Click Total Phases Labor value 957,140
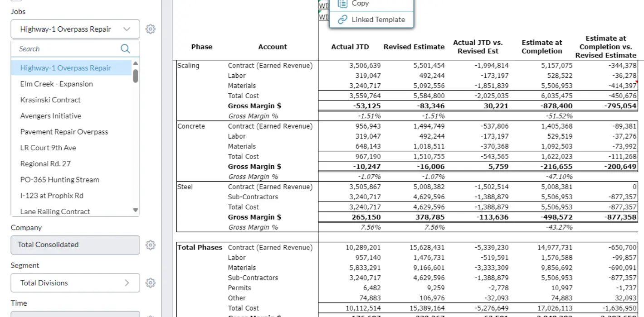Screen dimensions: 644x317 click(367, 258)
